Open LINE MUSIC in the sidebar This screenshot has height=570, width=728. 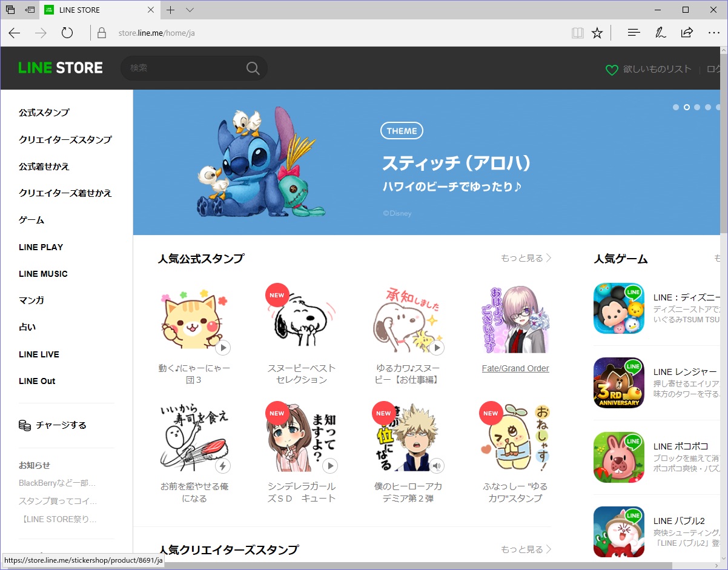43,274
